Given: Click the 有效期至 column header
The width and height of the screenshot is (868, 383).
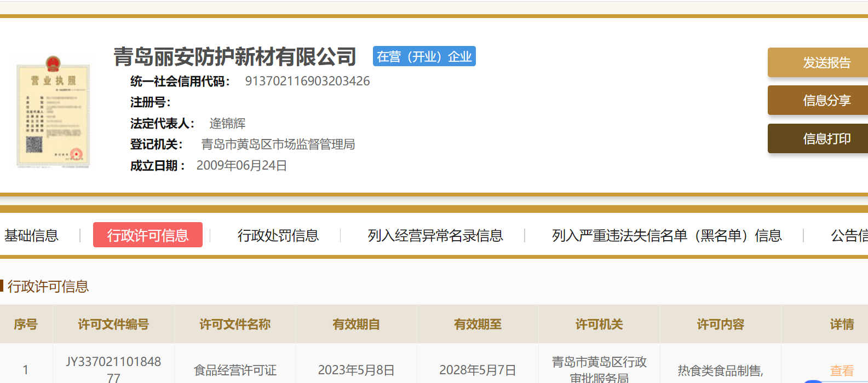Looking at the screenshot, I should [x=478, y=324].
